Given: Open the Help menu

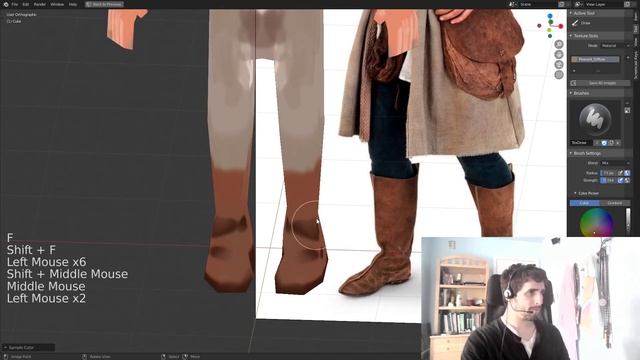Looking at the screenshot, I should (73, 4).
